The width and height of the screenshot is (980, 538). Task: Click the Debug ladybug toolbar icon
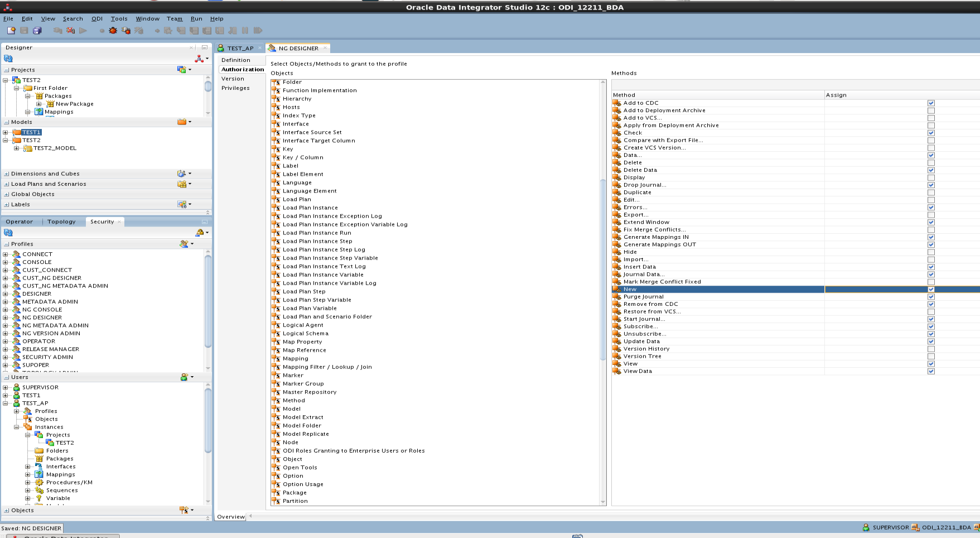(113, 31)
